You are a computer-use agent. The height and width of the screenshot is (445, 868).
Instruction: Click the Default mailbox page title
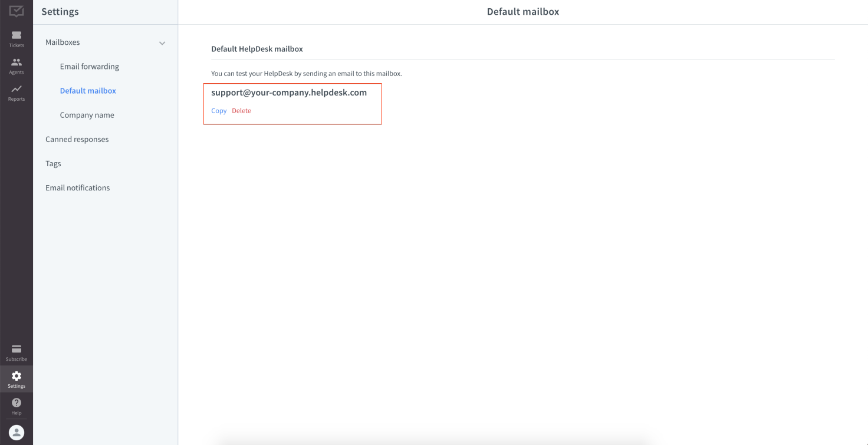coord(523,12)
